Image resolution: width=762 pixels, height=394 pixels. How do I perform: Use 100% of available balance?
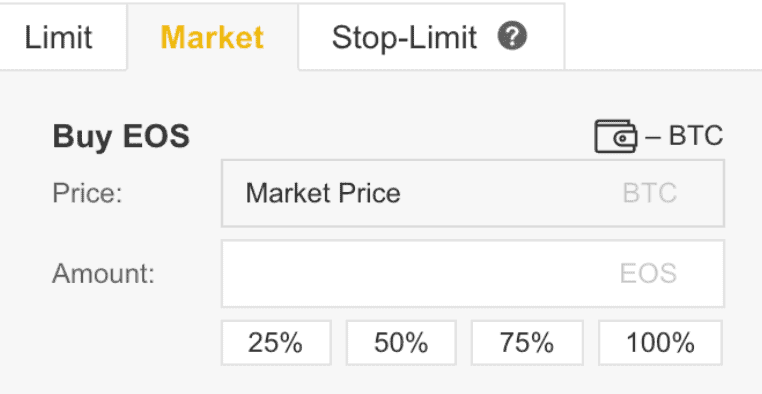coord(660,343)
